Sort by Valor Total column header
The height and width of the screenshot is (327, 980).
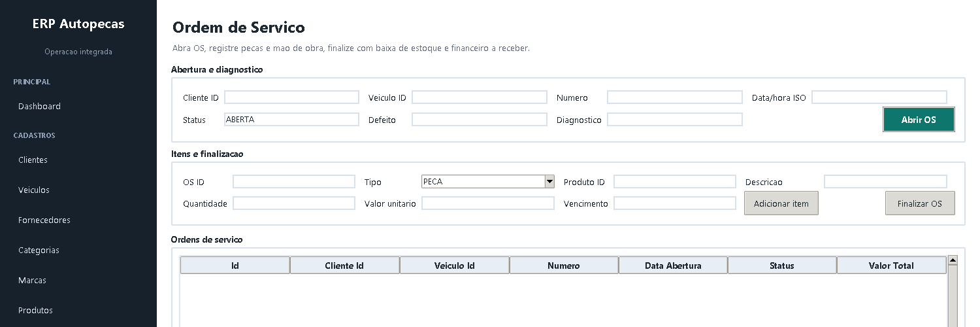tap(891, 266)
